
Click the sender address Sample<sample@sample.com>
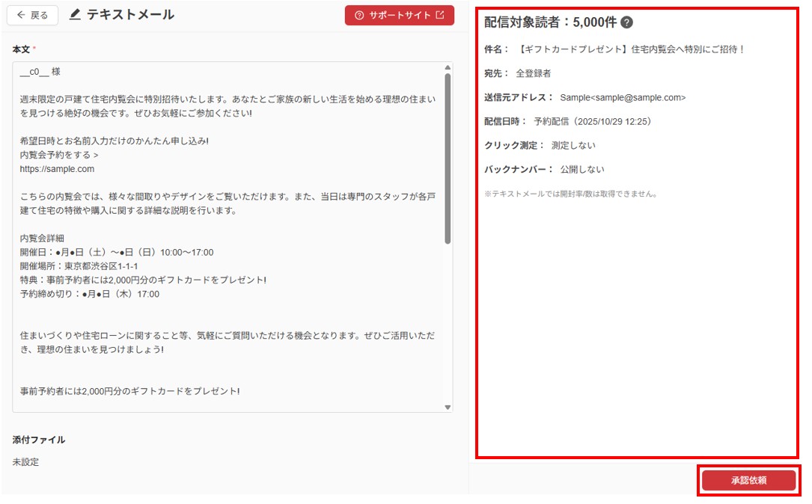(622, 98)
